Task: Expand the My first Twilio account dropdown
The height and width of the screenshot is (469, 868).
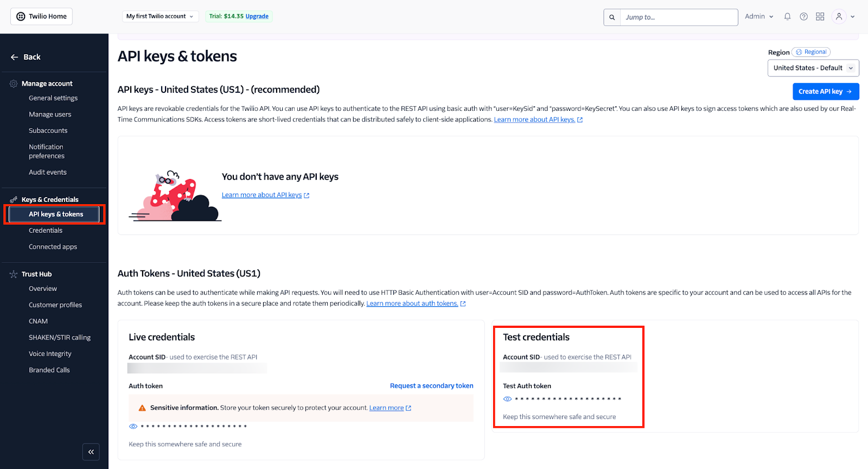Action: pyautogui.click(x=160, y=16)
